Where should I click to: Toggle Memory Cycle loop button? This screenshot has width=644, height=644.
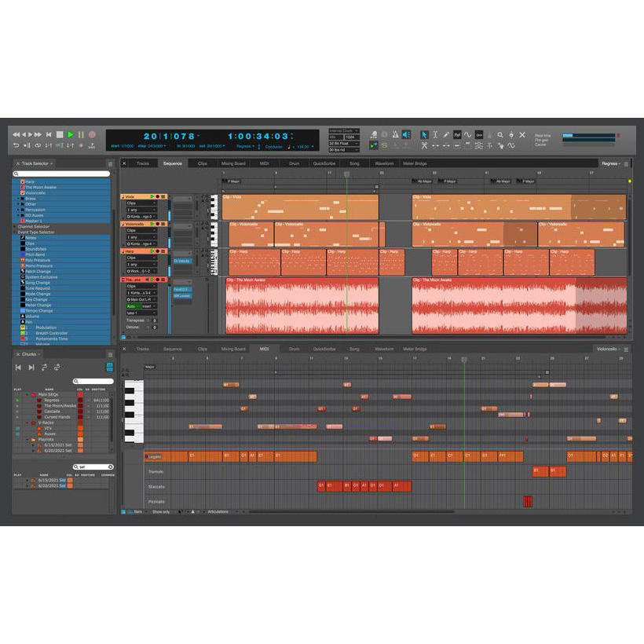[38, 145]
